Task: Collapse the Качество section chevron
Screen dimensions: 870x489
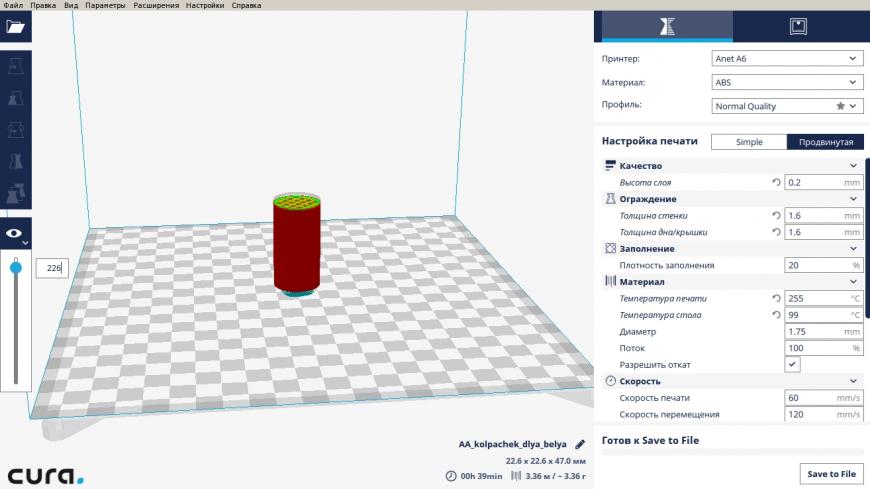Action: point(853,165)
